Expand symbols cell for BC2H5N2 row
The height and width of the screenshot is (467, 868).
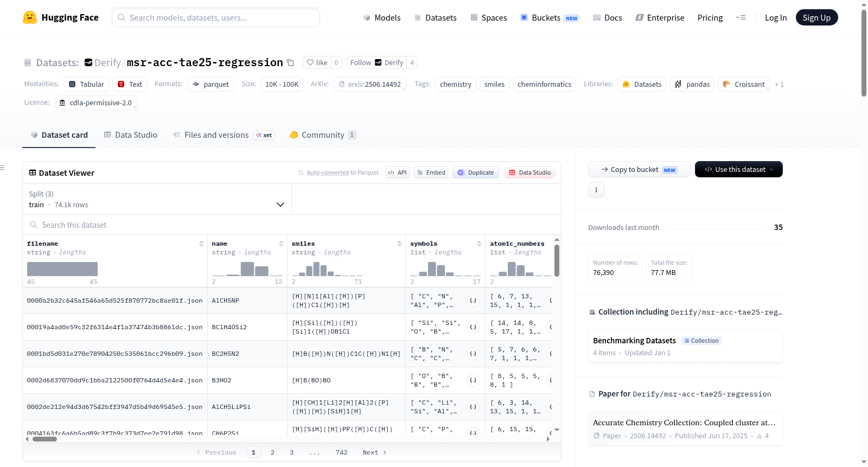(473, 354)
